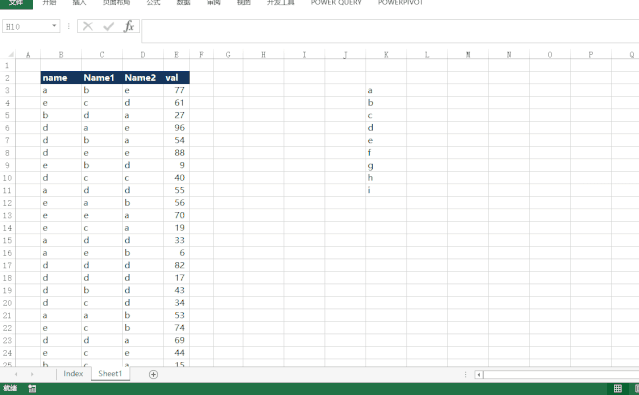The height and width of the screenshot is (395, 639).
Task: Go to next sheet with the right arrow
Action: 32,374
